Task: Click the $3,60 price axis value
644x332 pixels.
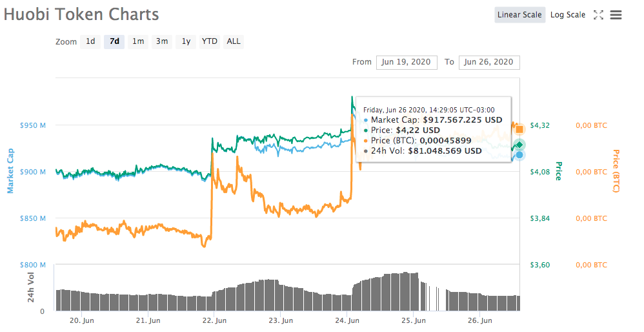Action: point(539,265)
